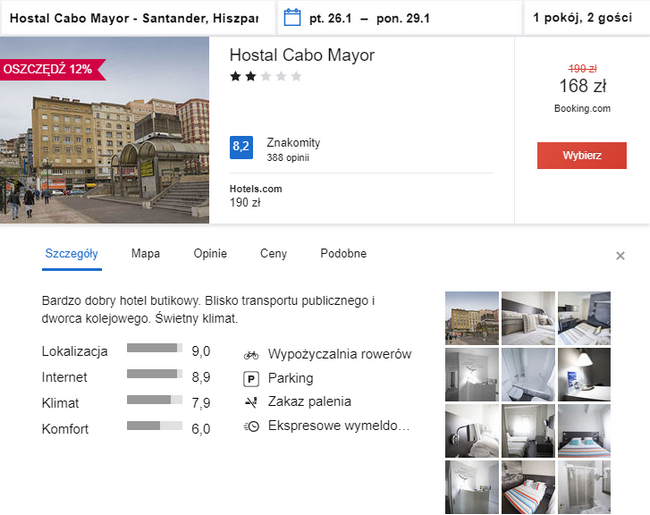Click the main hotel exterior photo
This screenshot has width=650, height=515.
coord(104,130)
